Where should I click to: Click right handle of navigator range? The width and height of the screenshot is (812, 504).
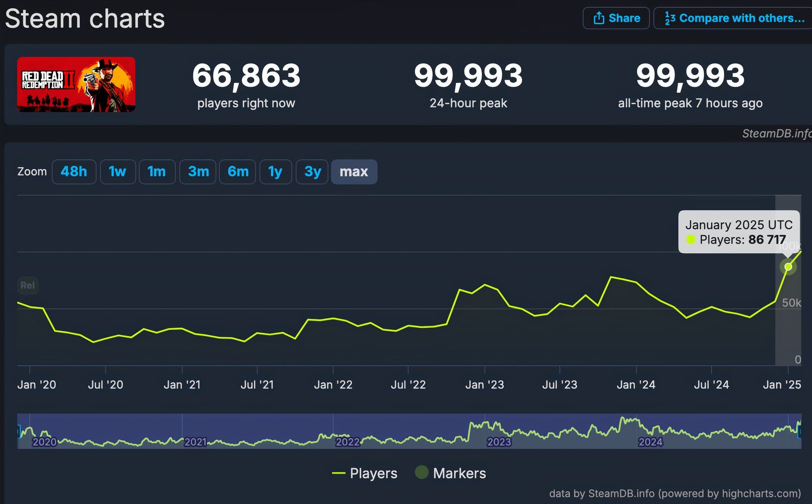coord(800,431)
